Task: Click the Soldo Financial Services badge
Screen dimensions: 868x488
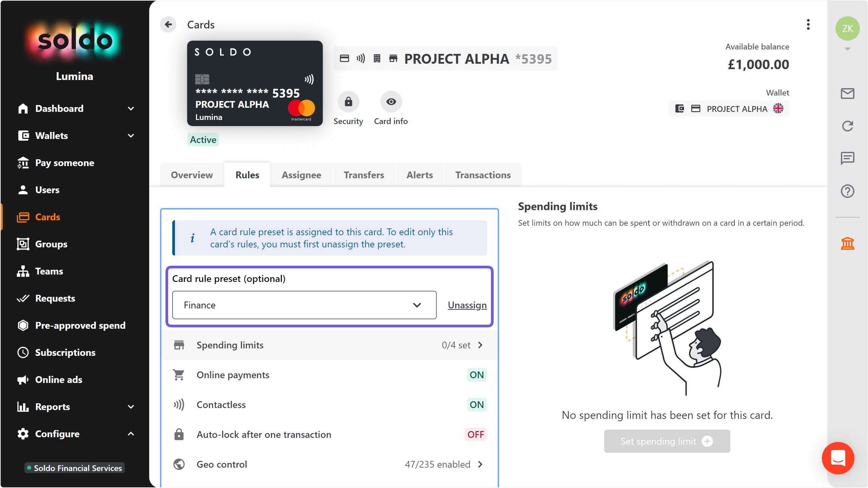Action: point(75,468)
